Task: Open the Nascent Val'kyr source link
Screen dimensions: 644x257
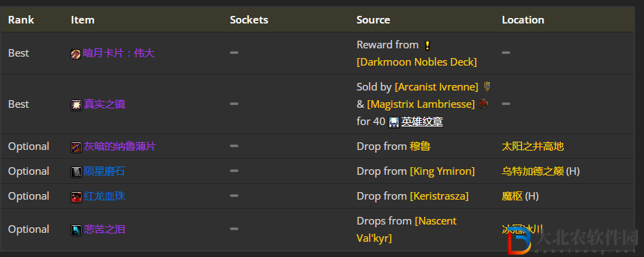Action: [407, 229]
